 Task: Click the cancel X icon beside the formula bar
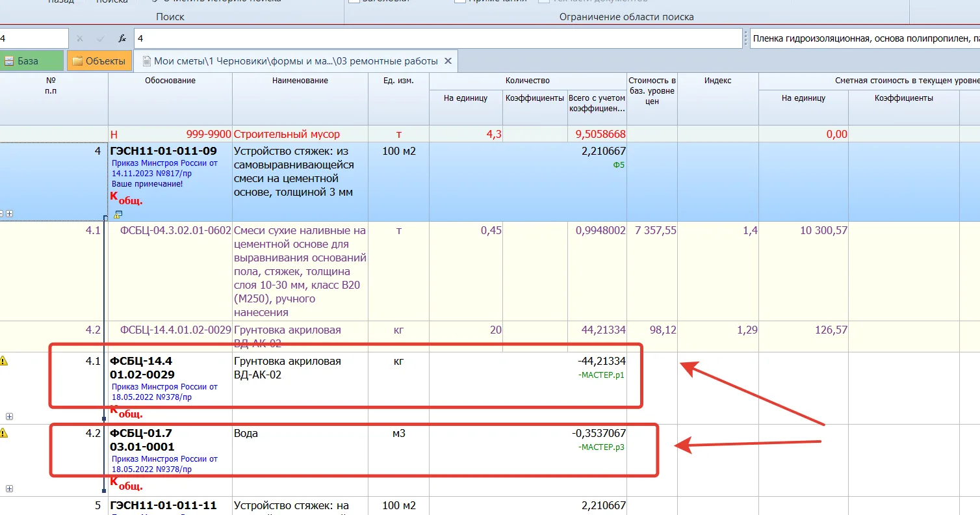79,39
